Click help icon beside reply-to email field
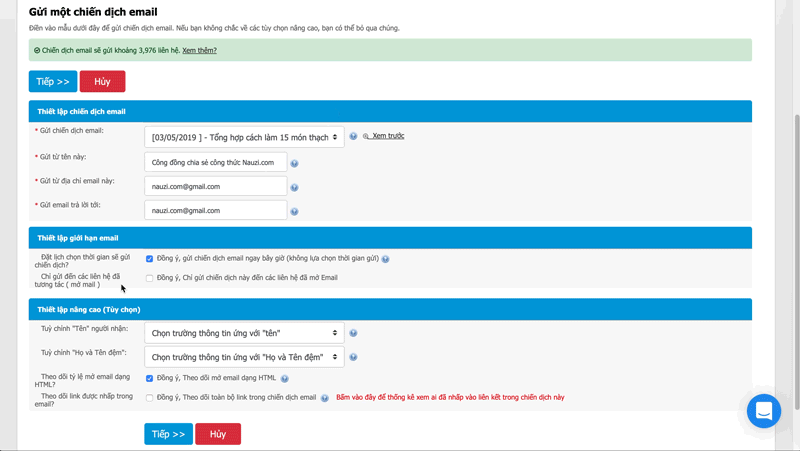Screen dimensions: 800x451 pos(294,211)
